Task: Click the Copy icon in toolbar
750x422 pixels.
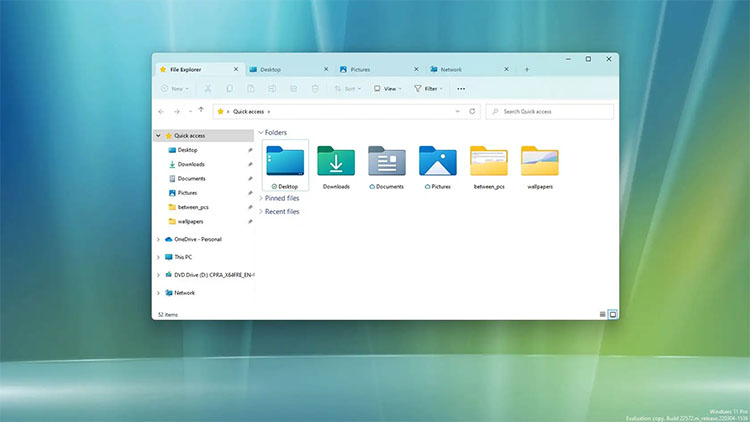Action: coord(230,89)
